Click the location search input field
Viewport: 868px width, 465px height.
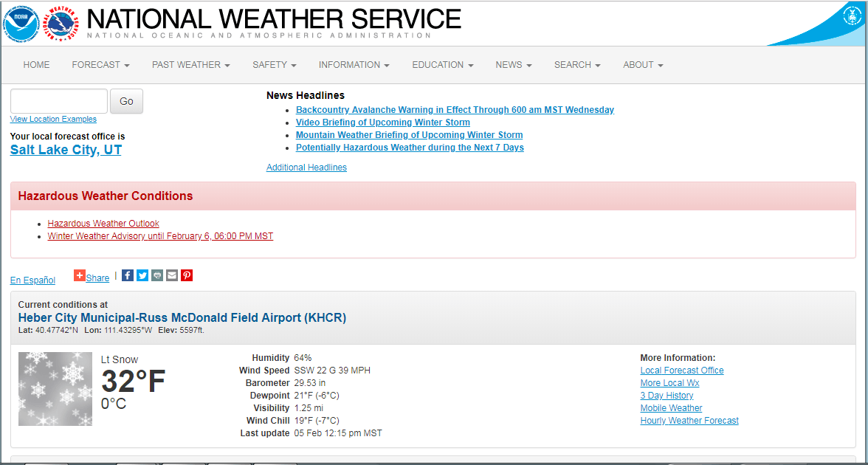point(59,101)
